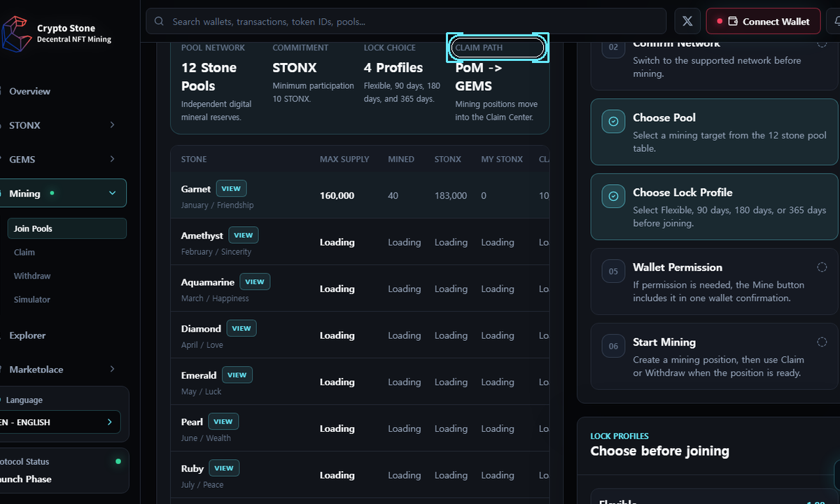Click the STONE column header
The width and height of the screenshot is (840, 504).
pos(194,160)
